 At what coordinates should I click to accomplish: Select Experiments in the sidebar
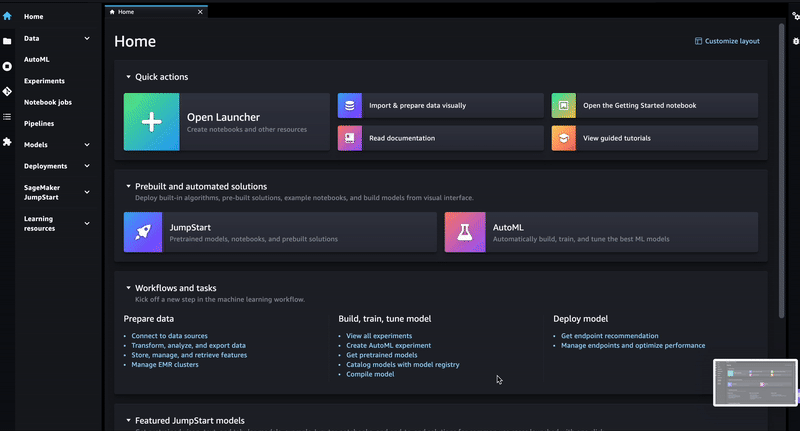pos(44,81)
